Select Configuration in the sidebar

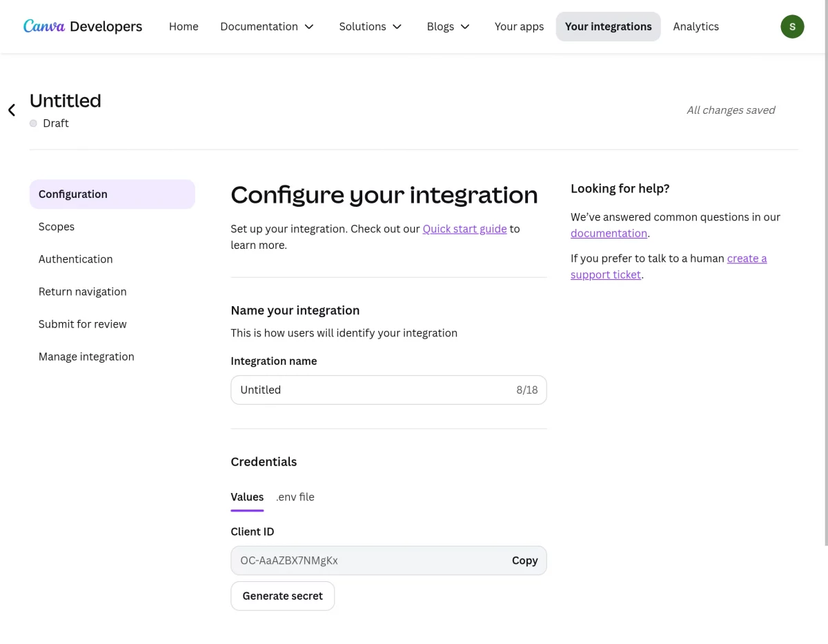click(x=112, y=194)
